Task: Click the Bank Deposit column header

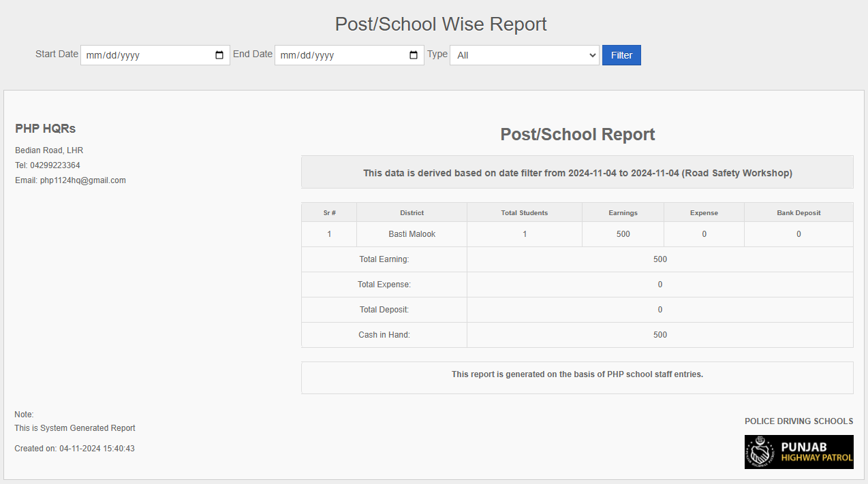Action: coord(799,213)
